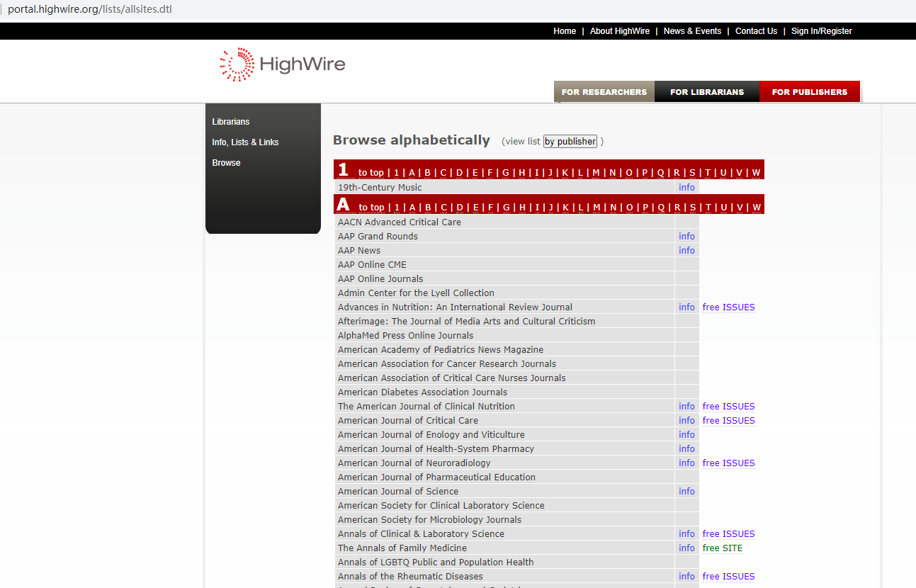The height and width of the screenshot is (588, 916).
Task: Click the browser address bar URL
Action: click(90, 9)
